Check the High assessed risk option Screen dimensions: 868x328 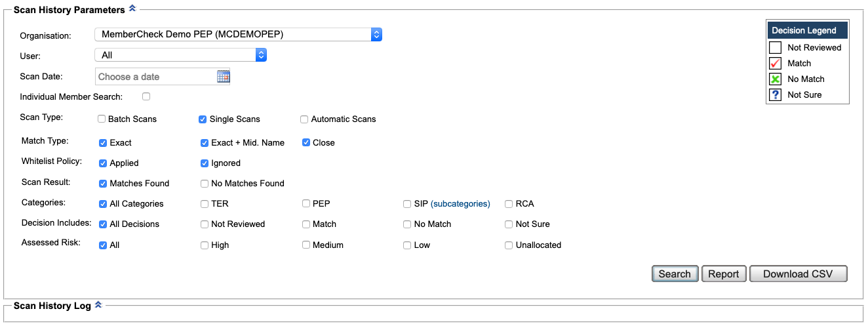click(205, 245)
